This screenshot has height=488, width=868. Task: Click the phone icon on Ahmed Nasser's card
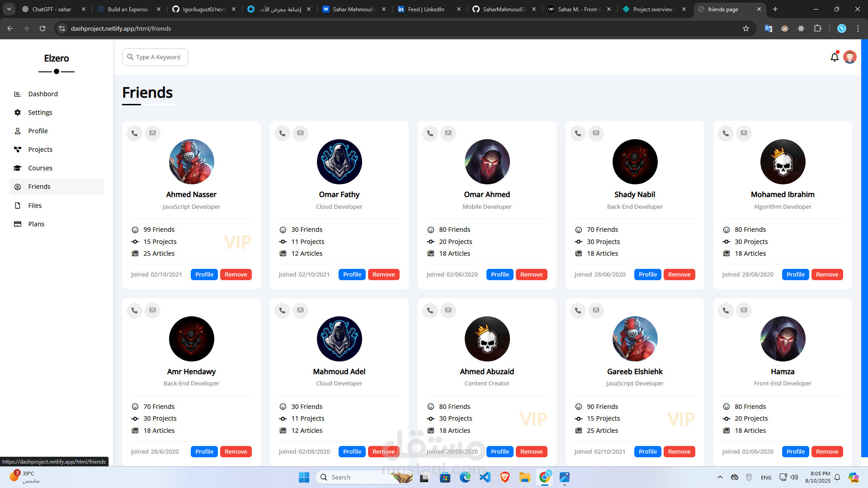point(134,133)
